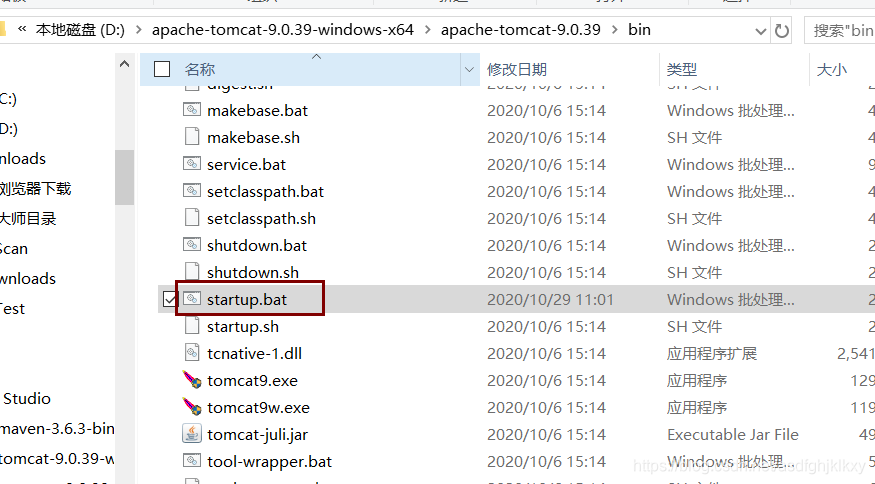
Task: Click the navigation pane scroll-up arrow
Action: (x=124, y=64)
